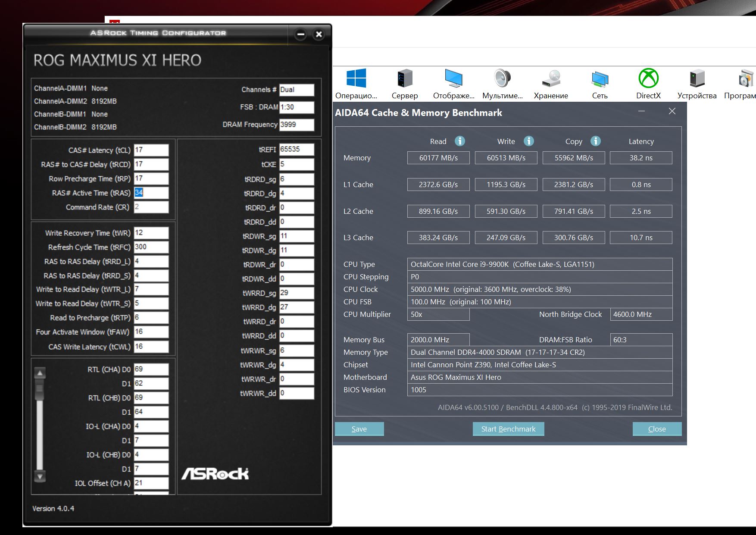756x535 pixels.
Task: Click the RAS# to CAS# Delay (tRCD) field
Action: (151, 164)
